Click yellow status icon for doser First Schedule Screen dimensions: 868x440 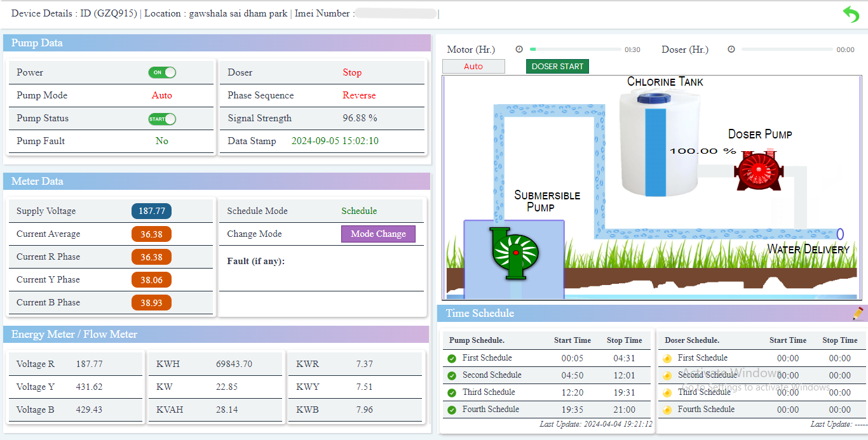click(x=667, y=358)
